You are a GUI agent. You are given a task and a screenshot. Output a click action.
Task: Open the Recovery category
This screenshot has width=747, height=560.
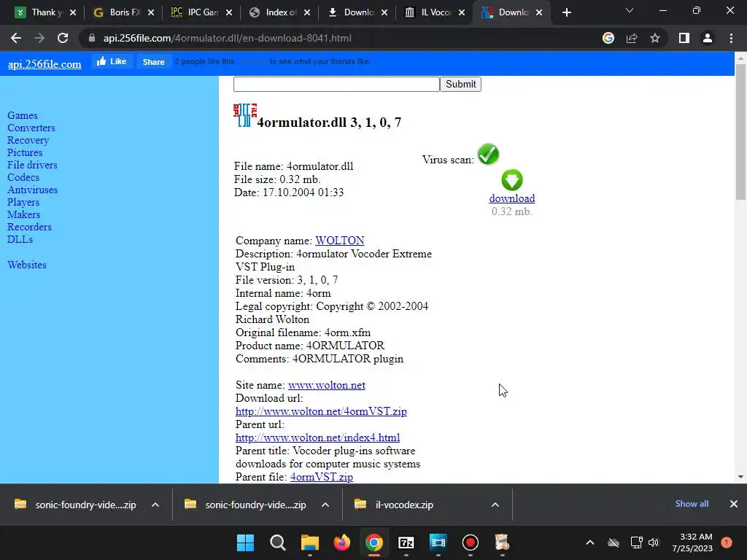[x=28, y=140]
